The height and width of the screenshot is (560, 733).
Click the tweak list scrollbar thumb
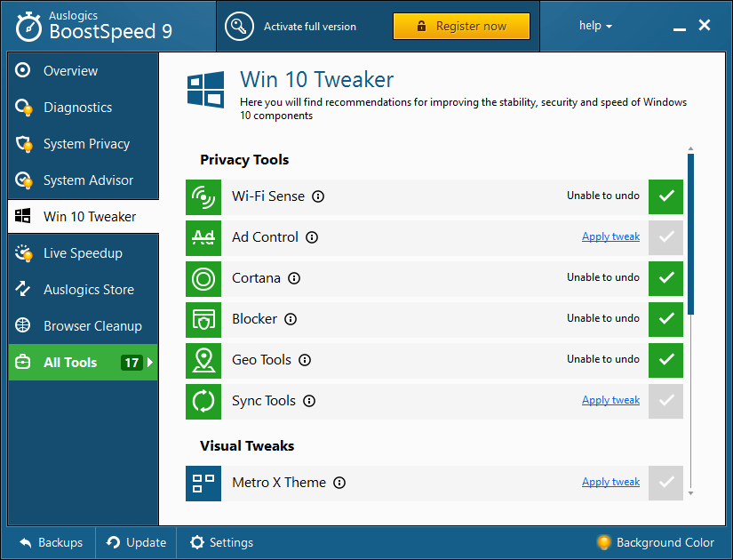[x=690, y=234]
